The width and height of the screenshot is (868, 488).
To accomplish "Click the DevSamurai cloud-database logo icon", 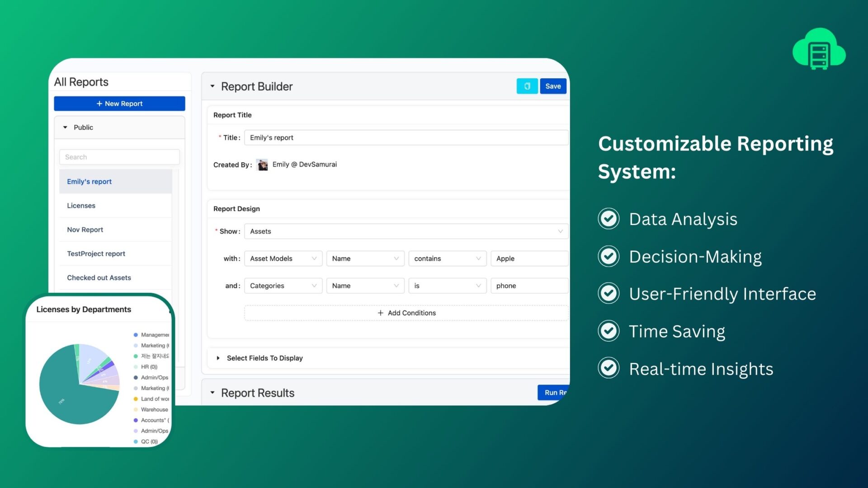I will point(820,51).
